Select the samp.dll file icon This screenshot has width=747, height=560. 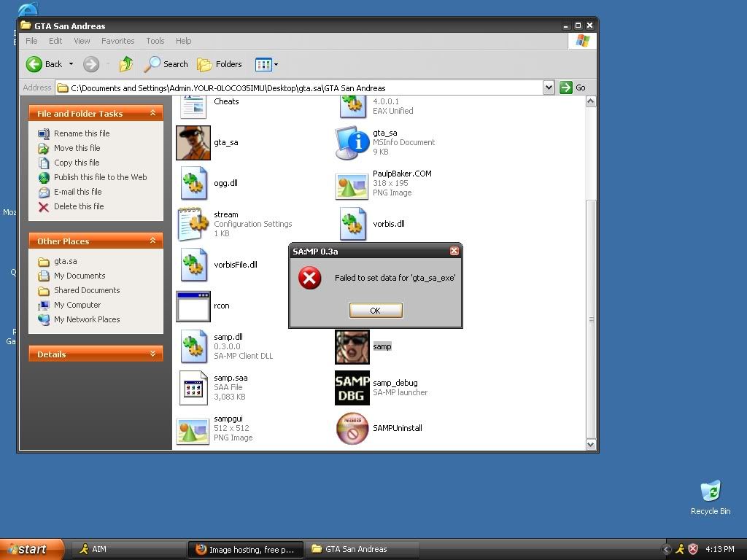coord(193,346)
